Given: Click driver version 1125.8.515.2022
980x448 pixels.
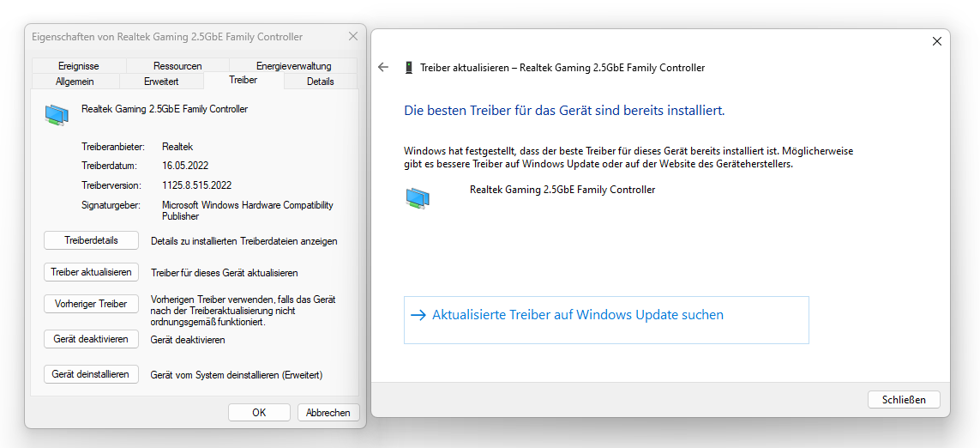Looking at the screenshot, I should coord(197,185).
